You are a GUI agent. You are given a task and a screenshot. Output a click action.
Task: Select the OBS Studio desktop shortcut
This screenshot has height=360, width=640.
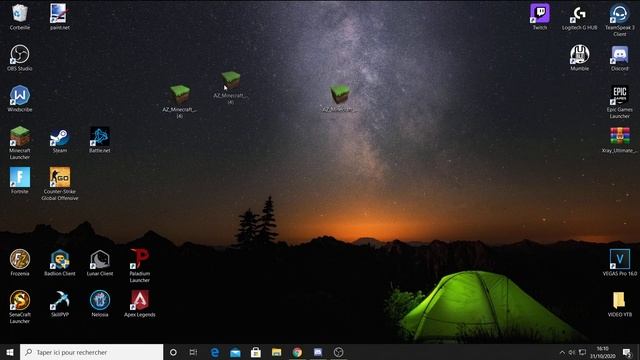20,58
